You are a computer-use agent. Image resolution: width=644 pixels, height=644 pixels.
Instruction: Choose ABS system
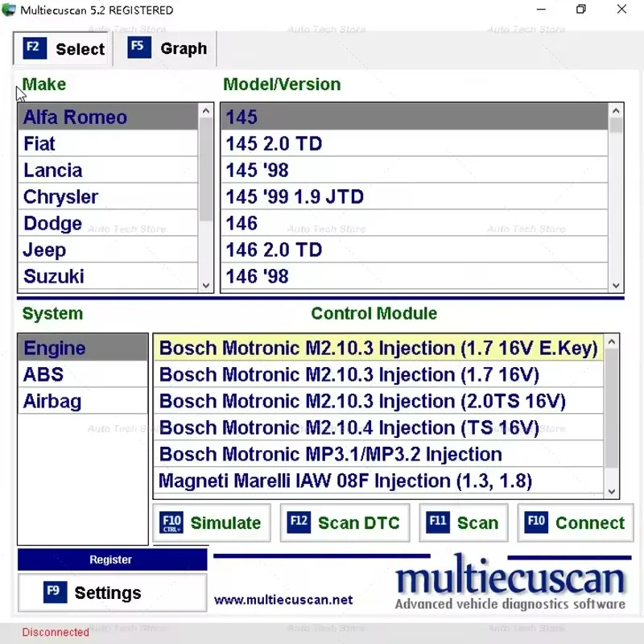(83, 374)
